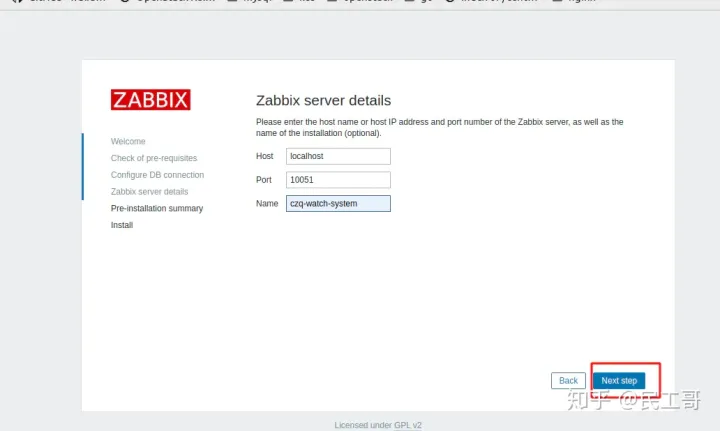This screenshot has width=720, height=431.
Task: Click the Zabbix server details heading
Action: (x=323, y=100)
